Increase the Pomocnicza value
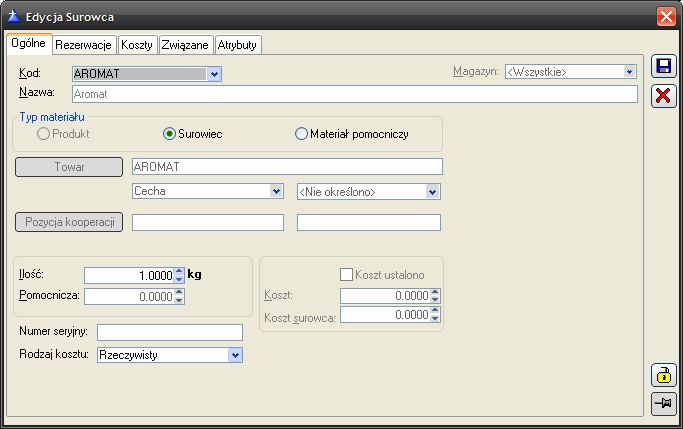The image size is (683, 429). click(x=179, y=293)
